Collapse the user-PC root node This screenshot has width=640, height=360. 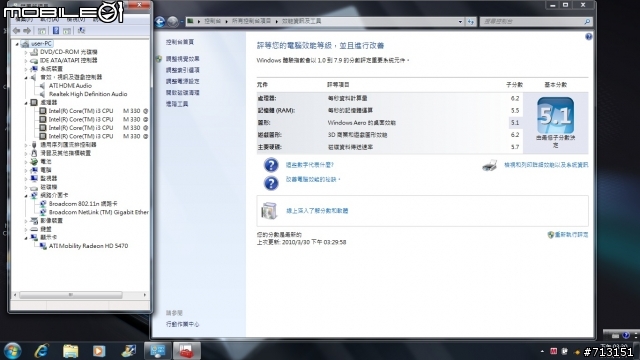click(17, 44)
